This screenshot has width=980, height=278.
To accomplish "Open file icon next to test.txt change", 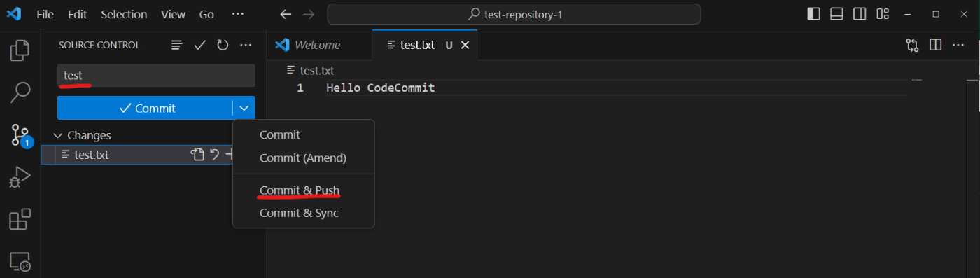I will pos(197,155).
